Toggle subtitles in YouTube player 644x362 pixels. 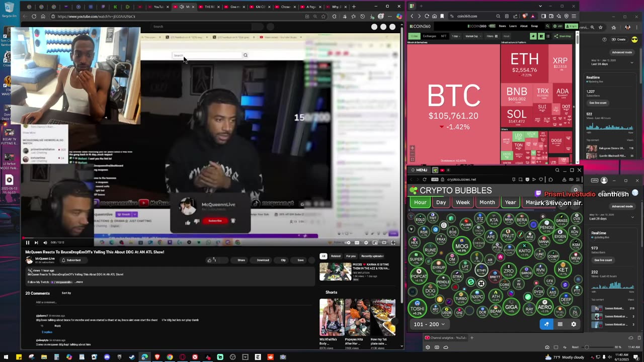tap(358, 242)
